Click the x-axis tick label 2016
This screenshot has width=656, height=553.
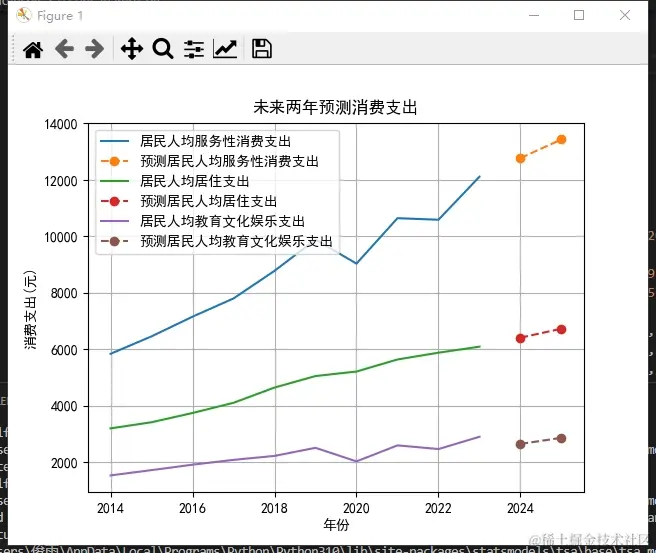pos(192,508)
